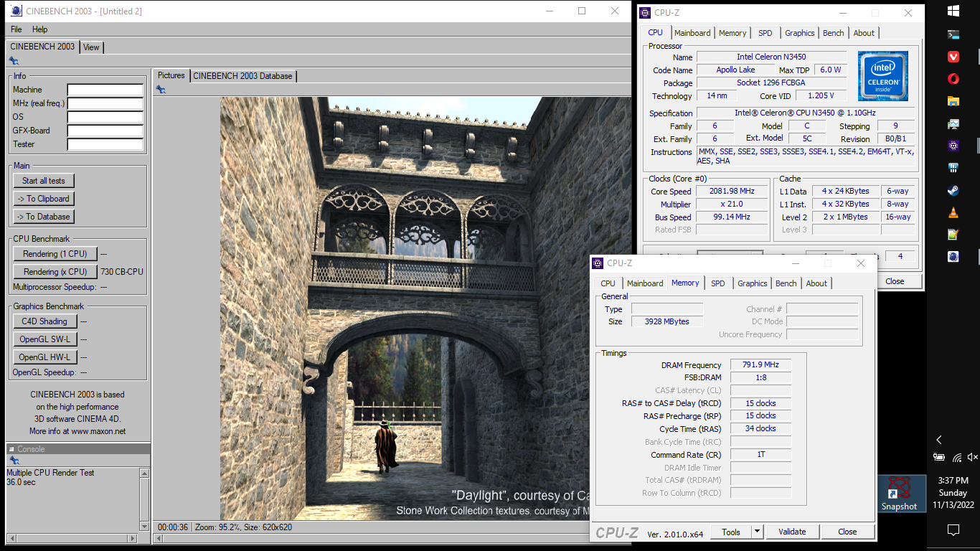Switch to CPU-Z purple chip taskbar icon
The width and height of the screenshot is (980, 551).
[953, 146]
